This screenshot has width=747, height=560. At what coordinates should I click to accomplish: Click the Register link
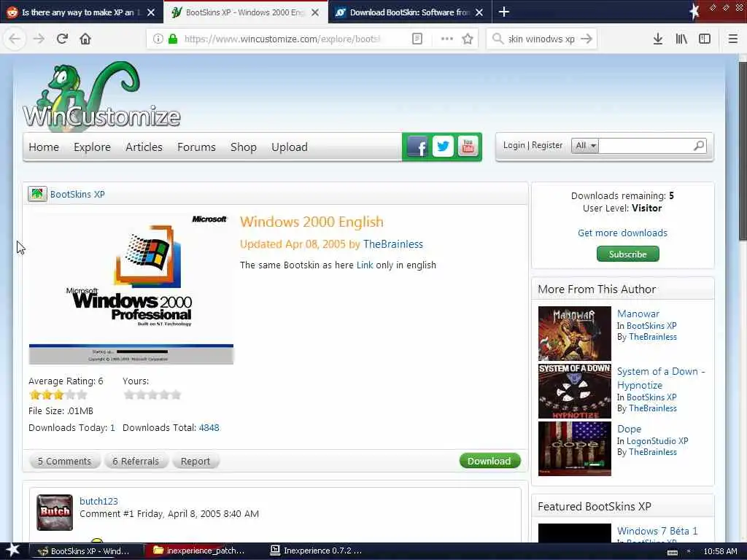point(547,145)
